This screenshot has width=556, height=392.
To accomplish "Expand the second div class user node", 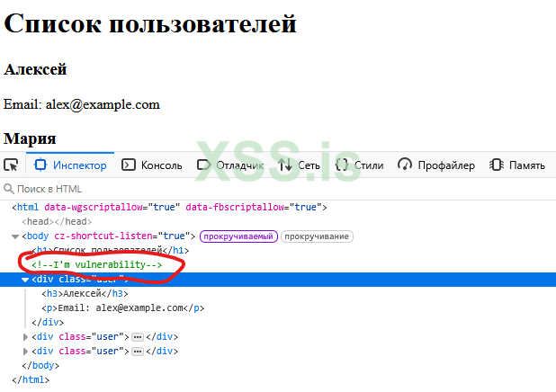I will (x=25, y=337).
